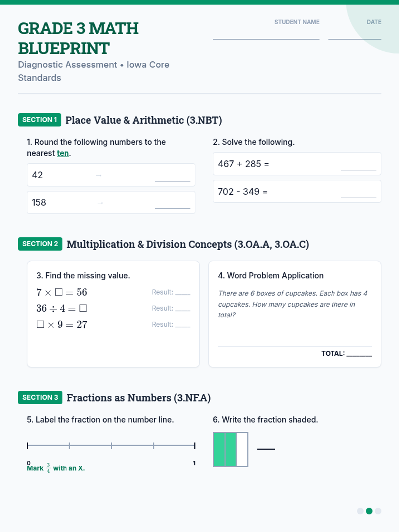Click the underlined "ten" link
399x532 pixels.
(x=63, y=153)
